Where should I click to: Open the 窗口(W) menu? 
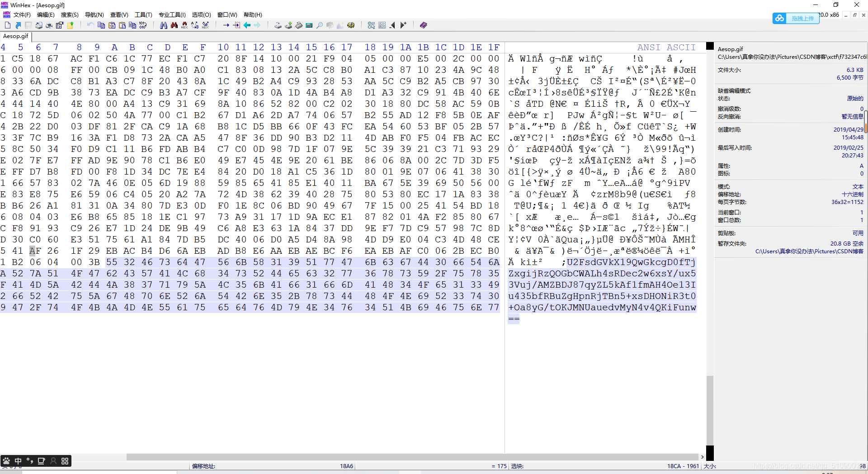point(227,15)
